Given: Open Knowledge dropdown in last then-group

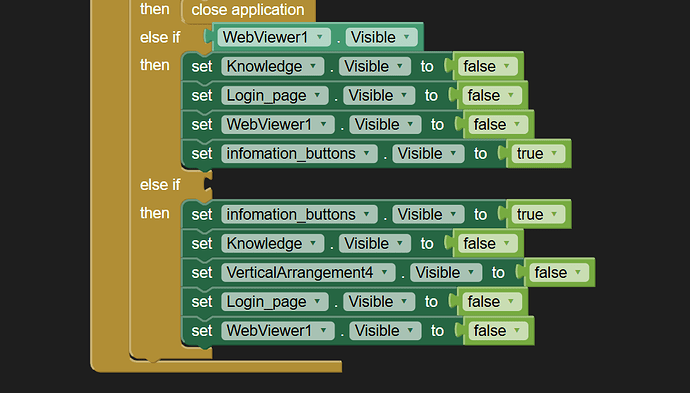Looking at the screenshot, I should pyautogui.click(x=272, y=243).
